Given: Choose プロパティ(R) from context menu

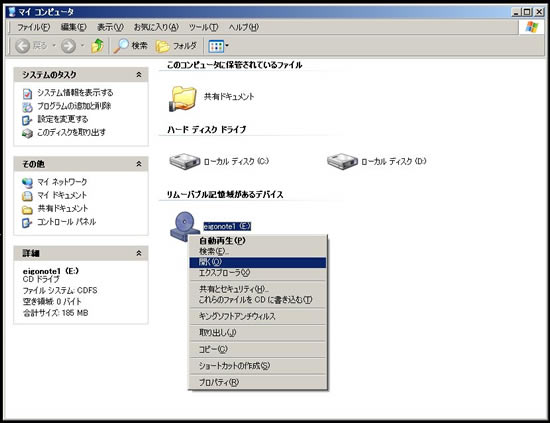Looking at the screenshot, I should tap(258, 382).
